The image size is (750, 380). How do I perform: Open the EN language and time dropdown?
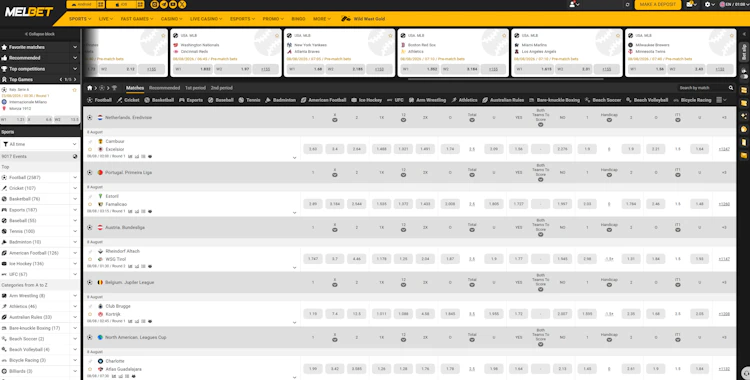[733, 4]
